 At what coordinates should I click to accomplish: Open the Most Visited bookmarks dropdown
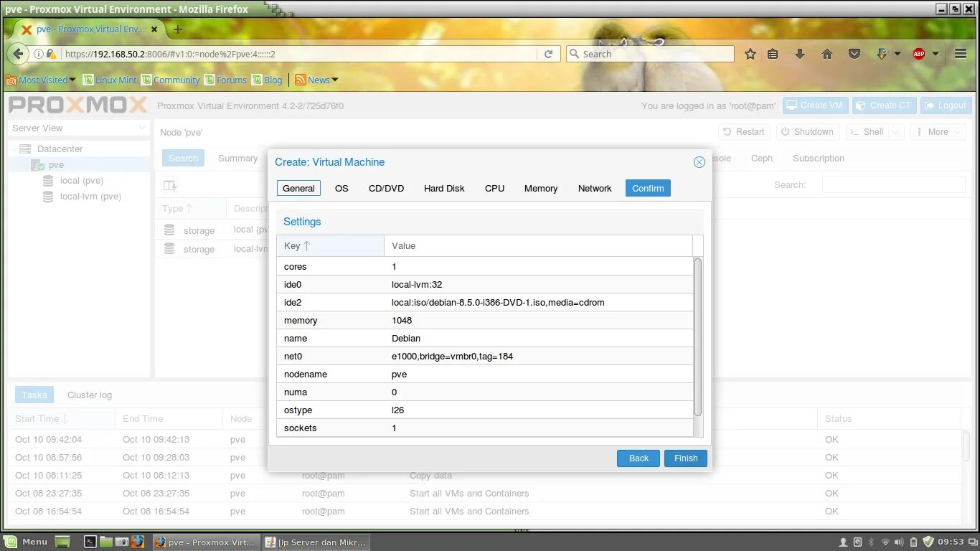point(41,80)
